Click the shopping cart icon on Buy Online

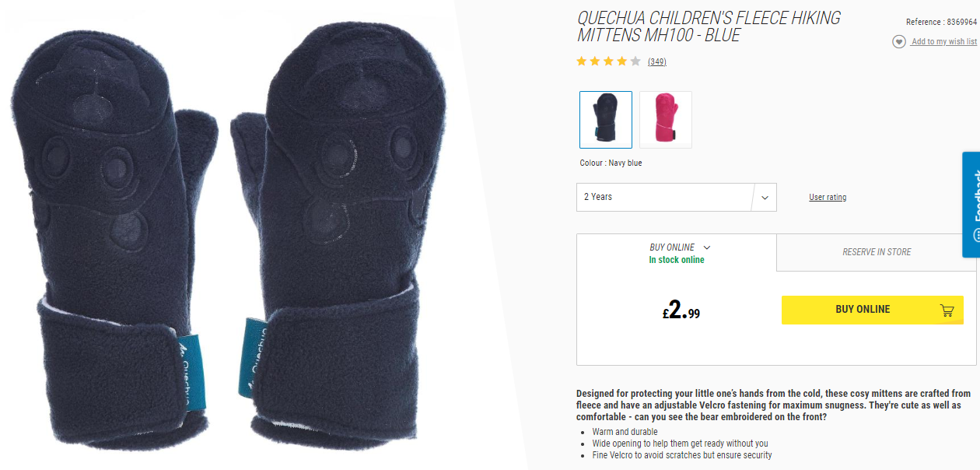(x=947, y=310)
